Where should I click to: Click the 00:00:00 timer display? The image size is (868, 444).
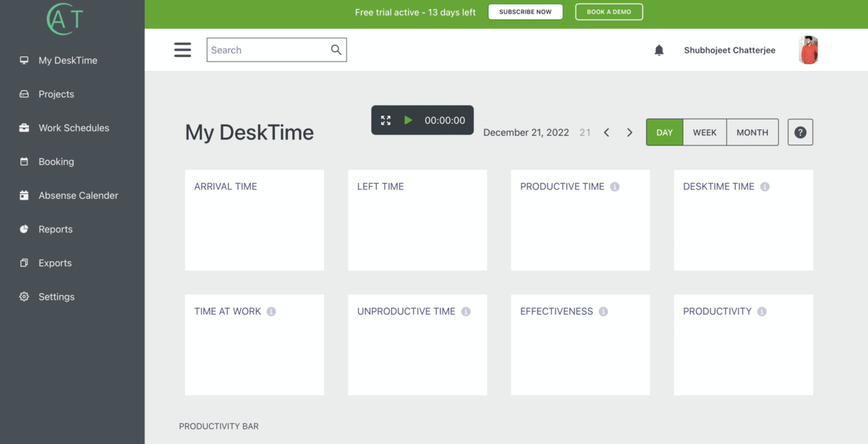coord(445,121)
